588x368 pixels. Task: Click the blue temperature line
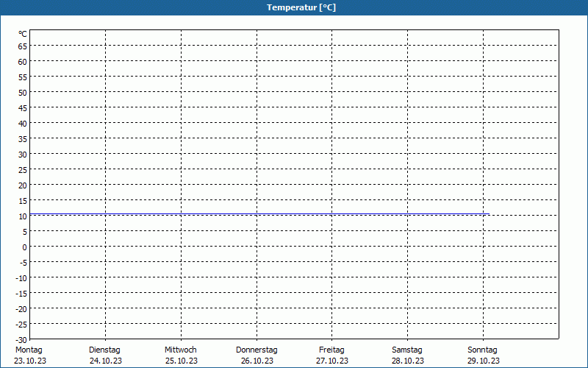click(257, 214)
